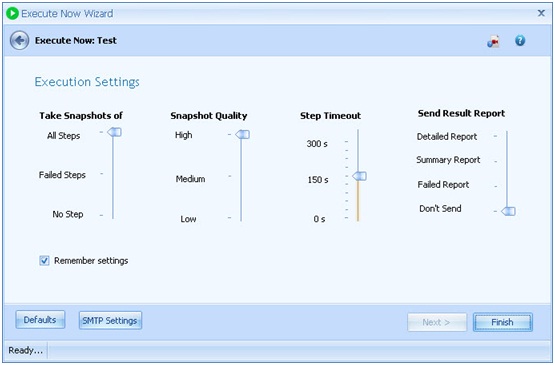Click the 150 s timeout label

tap(318, 180)
